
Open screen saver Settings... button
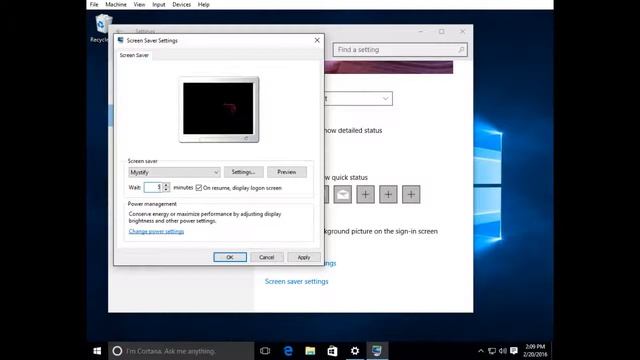(243, 172)
